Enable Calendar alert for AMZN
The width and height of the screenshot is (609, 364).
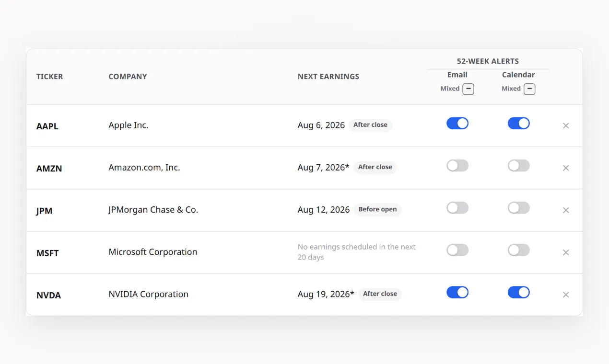(x=519, y=166)
